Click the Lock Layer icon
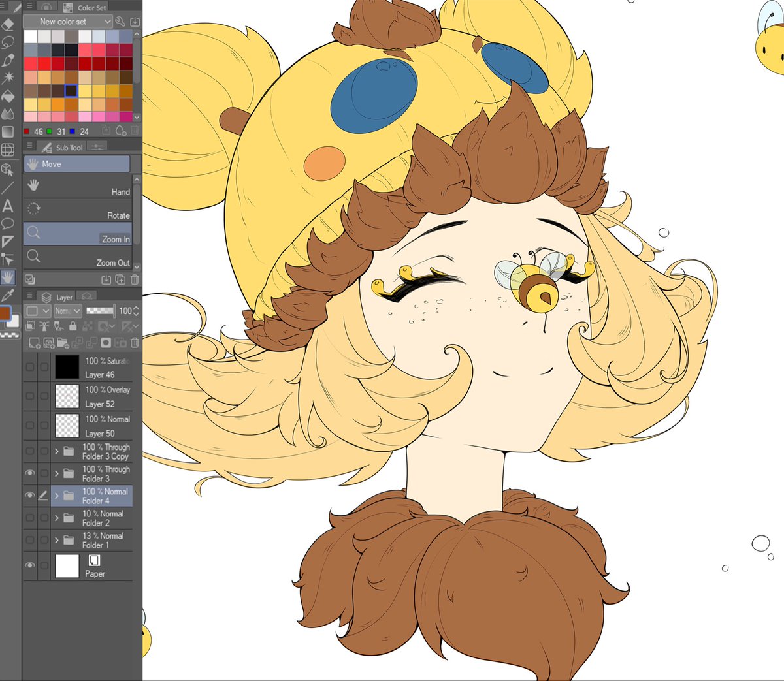Image resolution: width=784 pixels, height=681 pixels. click(x=73, y=326)
